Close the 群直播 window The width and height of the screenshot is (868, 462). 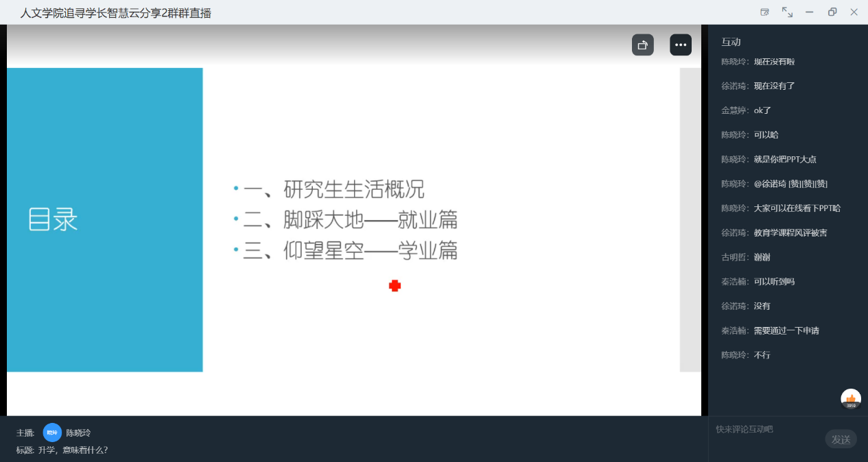click(x=854, y=12)
